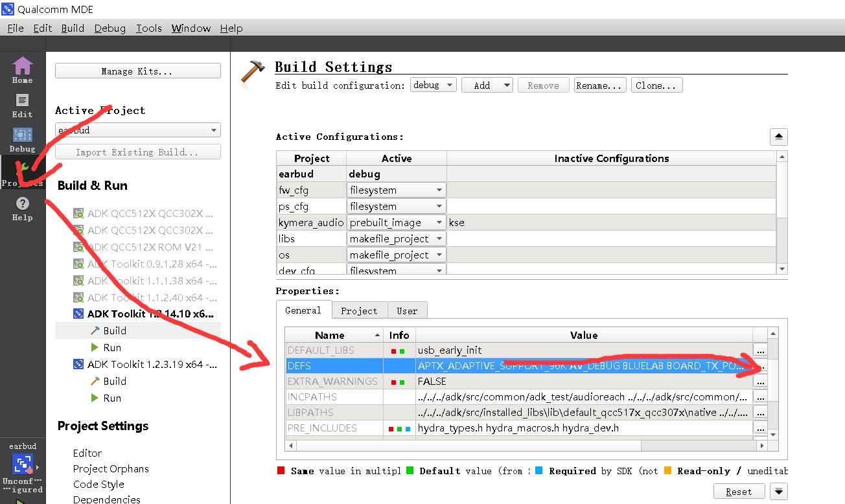Click the Reset button
This screenshot has width=845, height=504.
739,492
